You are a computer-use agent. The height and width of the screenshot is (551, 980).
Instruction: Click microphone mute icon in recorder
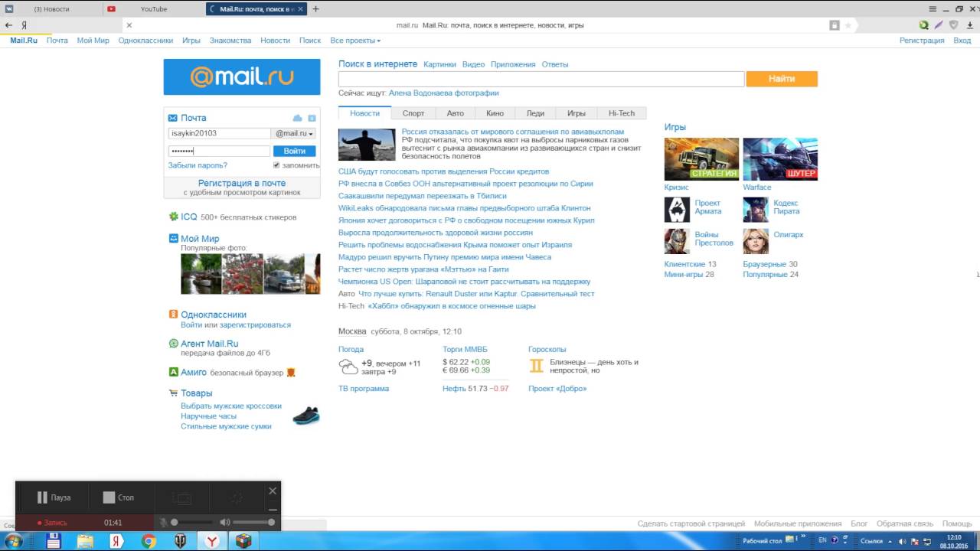(x=163, y=522)
